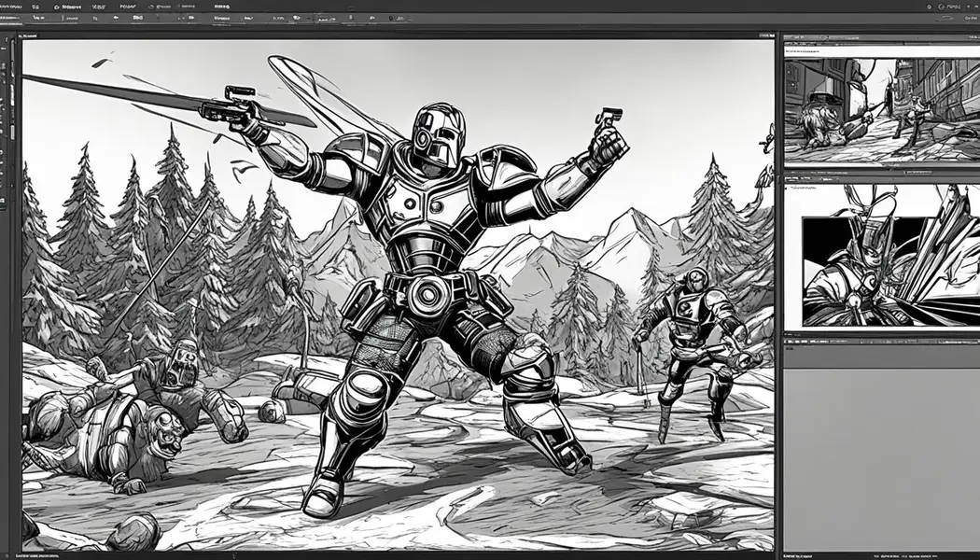The height and width of the screenshot is (560, 980).
Task: Click the small icon in bottom-left status bar
Action: coord(7,554)
